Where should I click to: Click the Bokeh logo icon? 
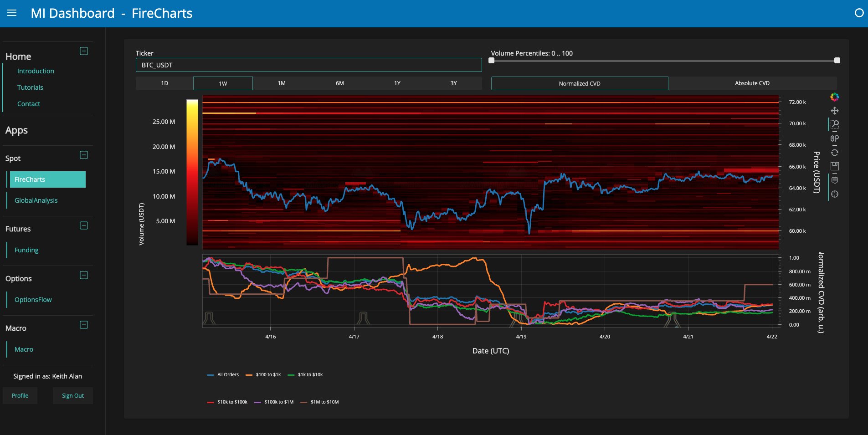point(834,97)
